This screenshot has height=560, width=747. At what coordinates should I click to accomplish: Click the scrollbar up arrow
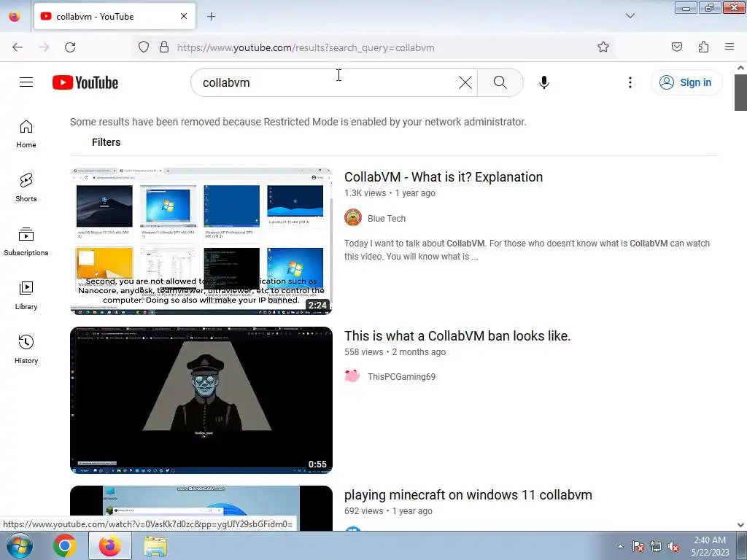[x=740, y=68]
